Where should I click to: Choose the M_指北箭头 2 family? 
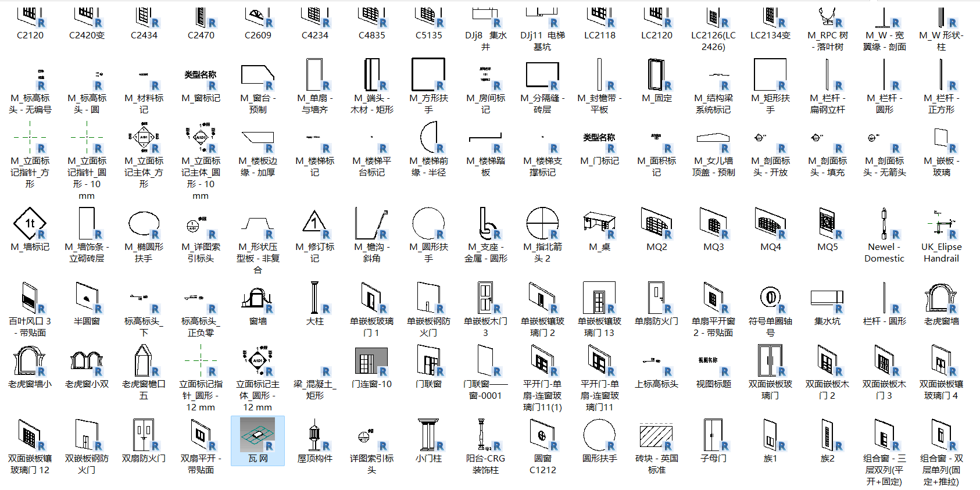tap(542, 235)
